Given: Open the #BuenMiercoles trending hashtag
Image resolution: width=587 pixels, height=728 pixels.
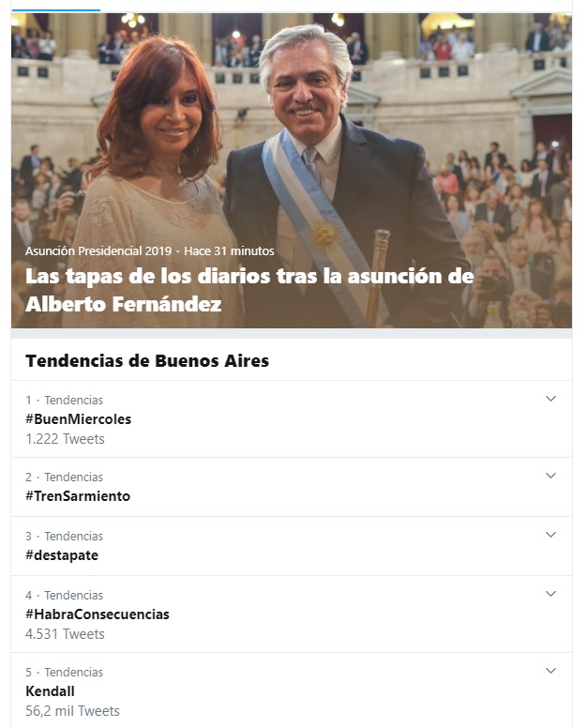Looking at the screenshot, I should [x=78, y=419].
